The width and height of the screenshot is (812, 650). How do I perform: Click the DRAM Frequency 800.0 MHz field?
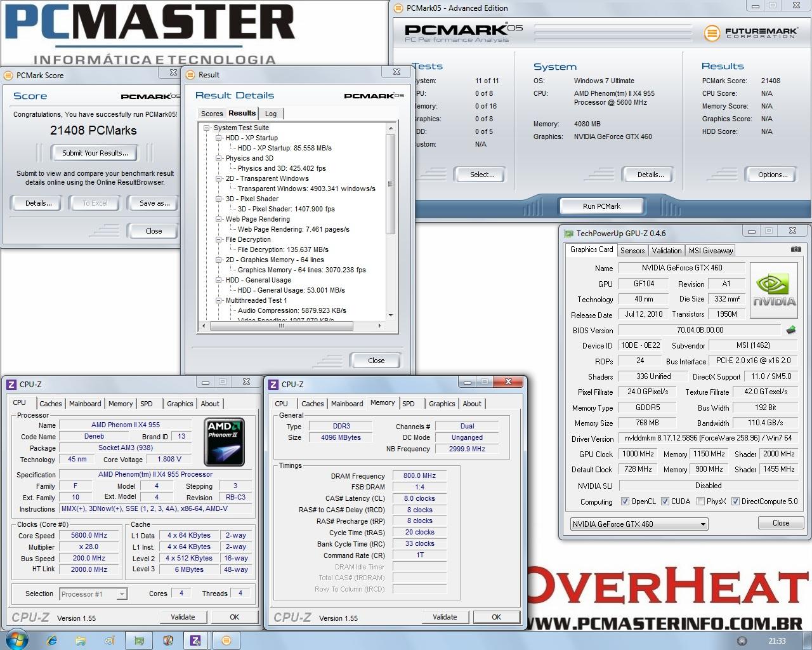(x=419, y=476)
